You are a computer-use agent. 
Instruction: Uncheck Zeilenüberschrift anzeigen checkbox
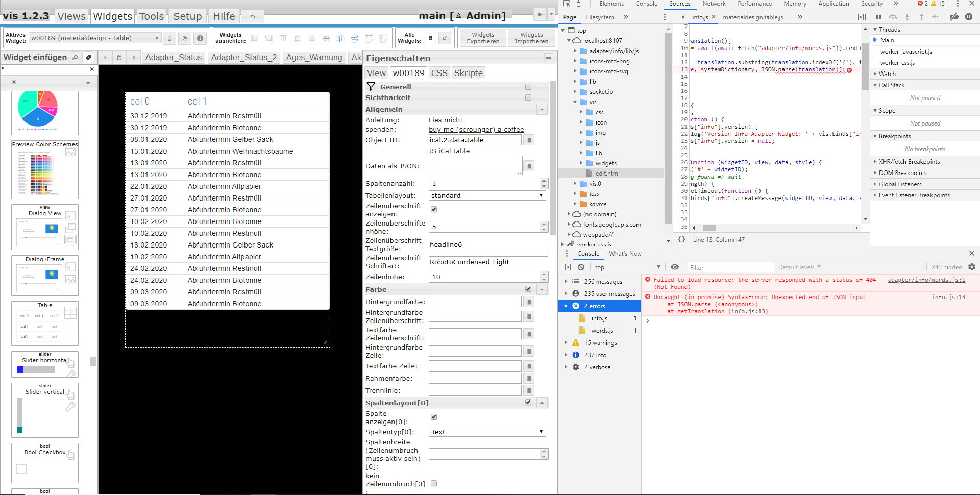tap(434, 209)
